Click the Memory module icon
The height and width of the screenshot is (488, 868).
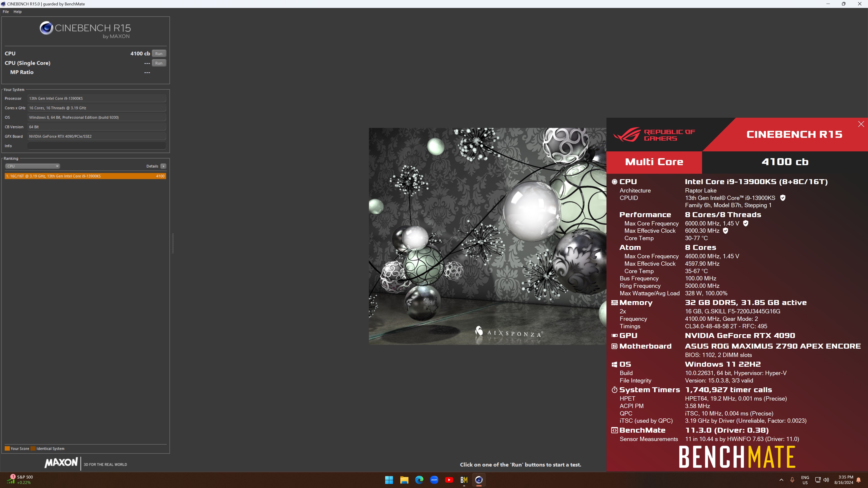[x=615, y=303]
